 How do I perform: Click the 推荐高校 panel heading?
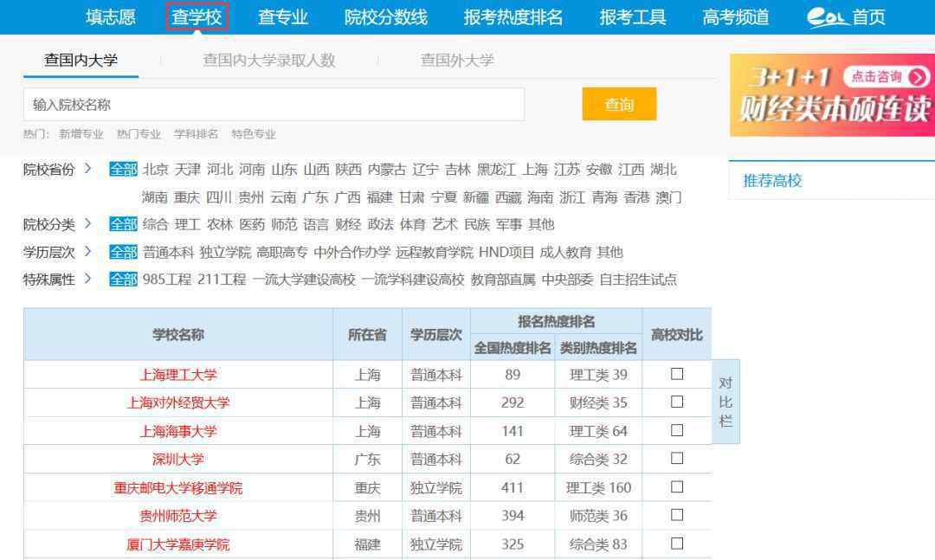pyautogui.click(x=772, y=181)
